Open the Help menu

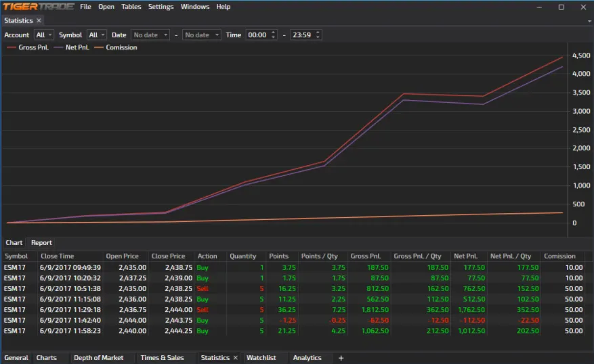[223, 7]
